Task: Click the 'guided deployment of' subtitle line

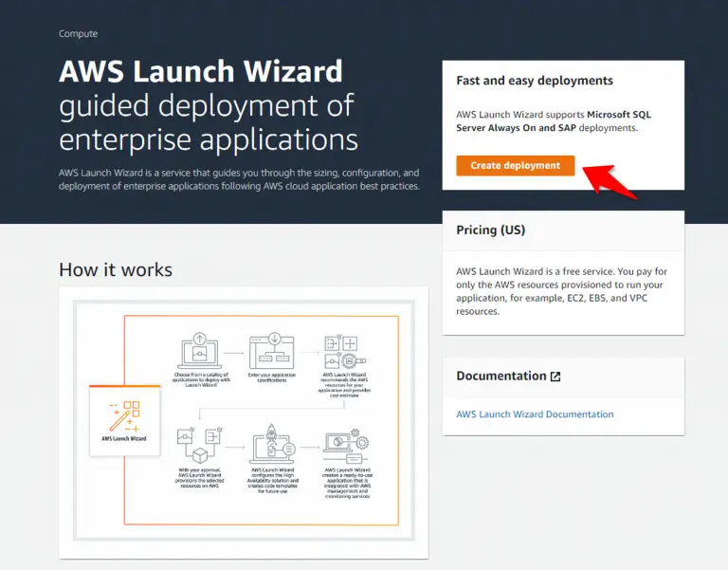Action: pyautogui.click(x=207, y=105)
